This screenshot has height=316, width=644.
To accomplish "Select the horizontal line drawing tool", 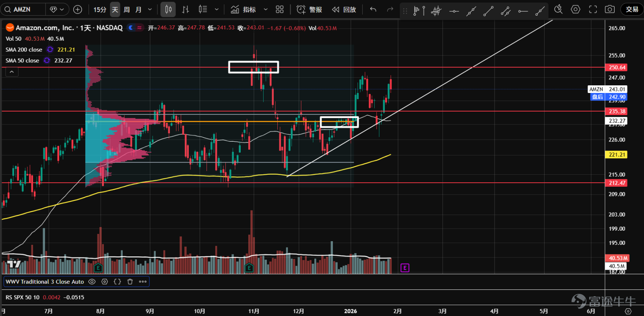I will [454, 11].
